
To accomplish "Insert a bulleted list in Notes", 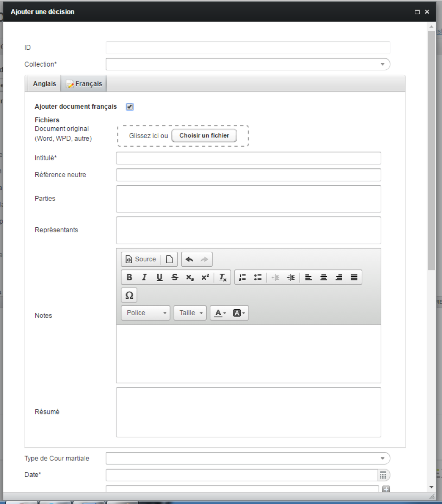I will tap(257, 278).
